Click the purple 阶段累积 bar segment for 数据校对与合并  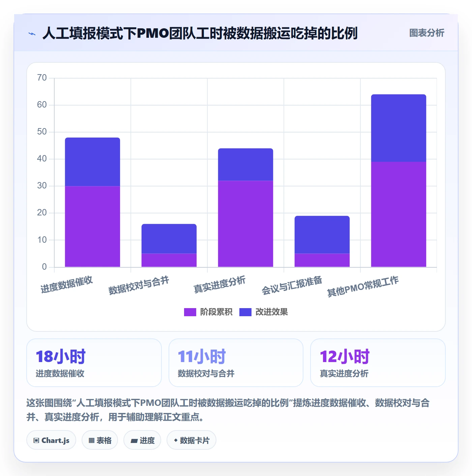(169, 260)
